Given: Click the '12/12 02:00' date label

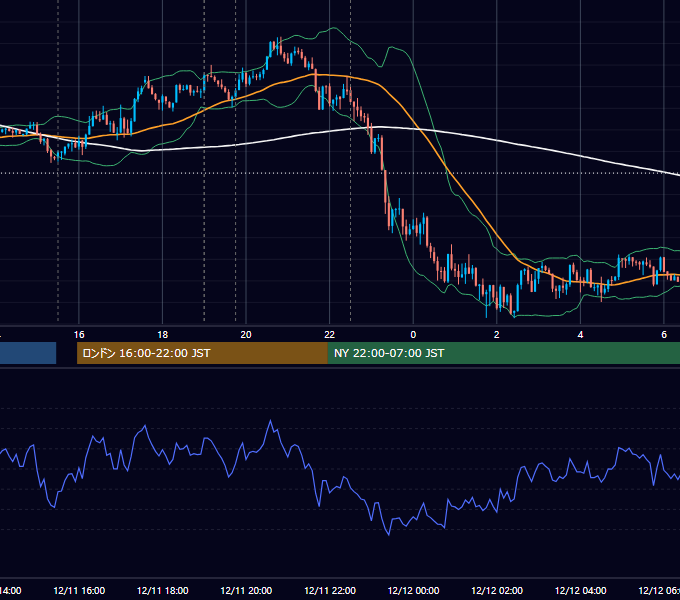Looking at the screenshot, I should (x=497, y=591).
